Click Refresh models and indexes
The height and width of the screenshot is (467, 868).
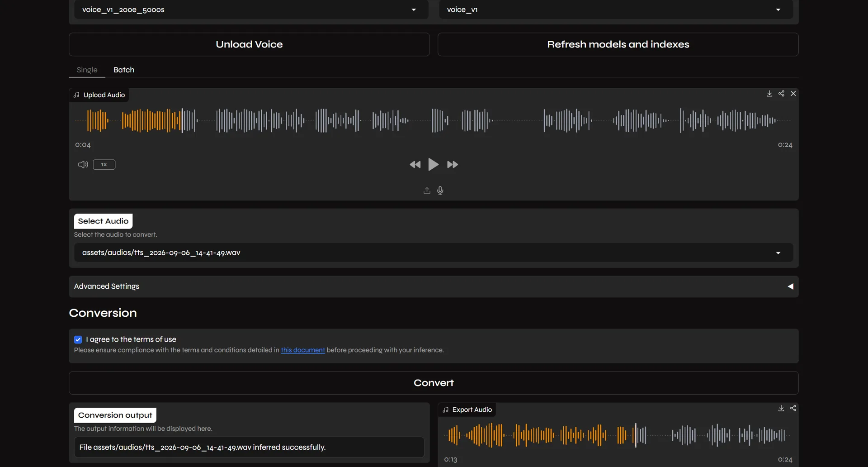click(x=618, y=44)
